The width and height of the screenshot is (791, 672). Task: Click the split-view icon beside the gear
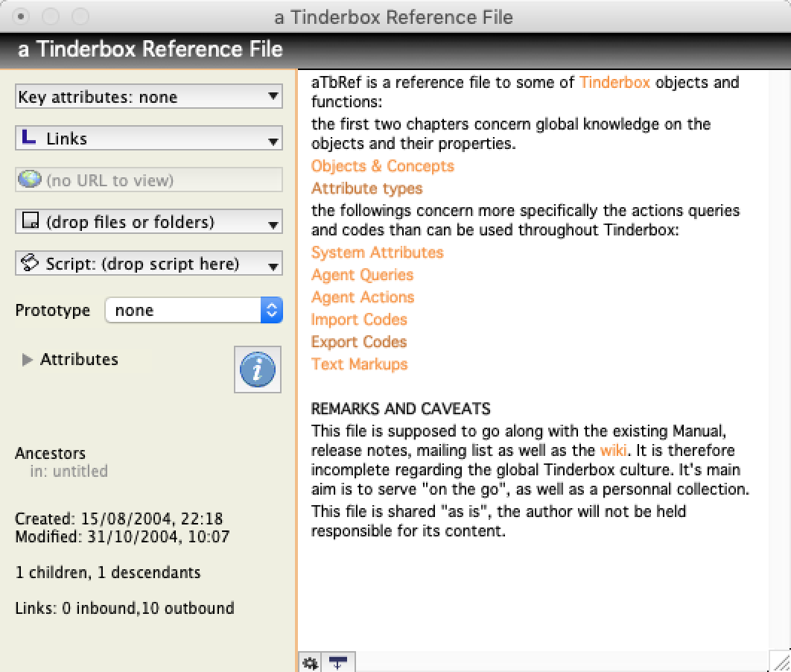(x=340, y=662)
